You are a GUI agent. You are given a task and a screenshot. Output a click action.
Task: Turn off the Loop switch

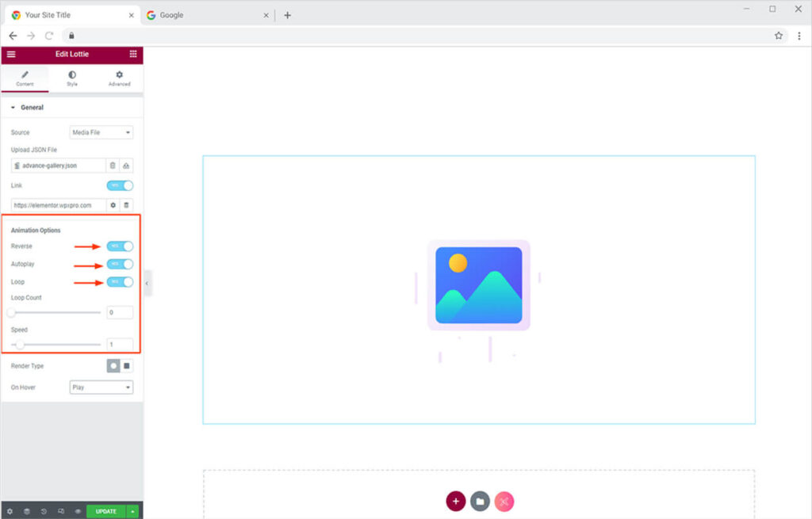tap(120, 281)
